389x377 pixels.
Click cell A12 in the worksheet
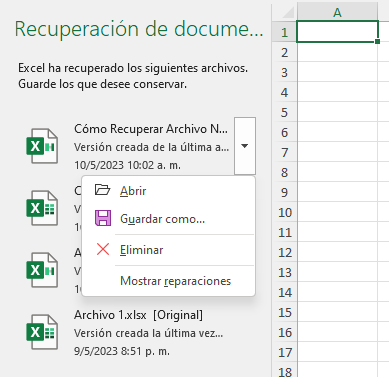(x=337, y=252)
